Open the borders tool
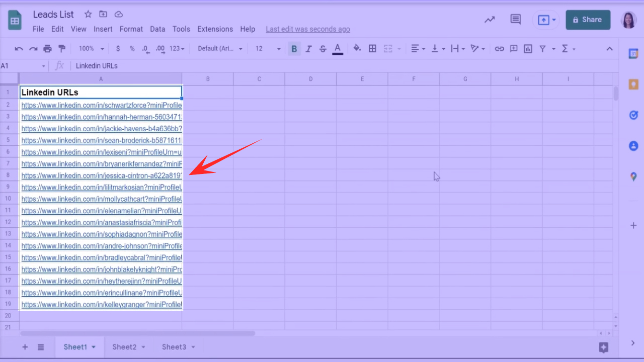 [372, 49]
